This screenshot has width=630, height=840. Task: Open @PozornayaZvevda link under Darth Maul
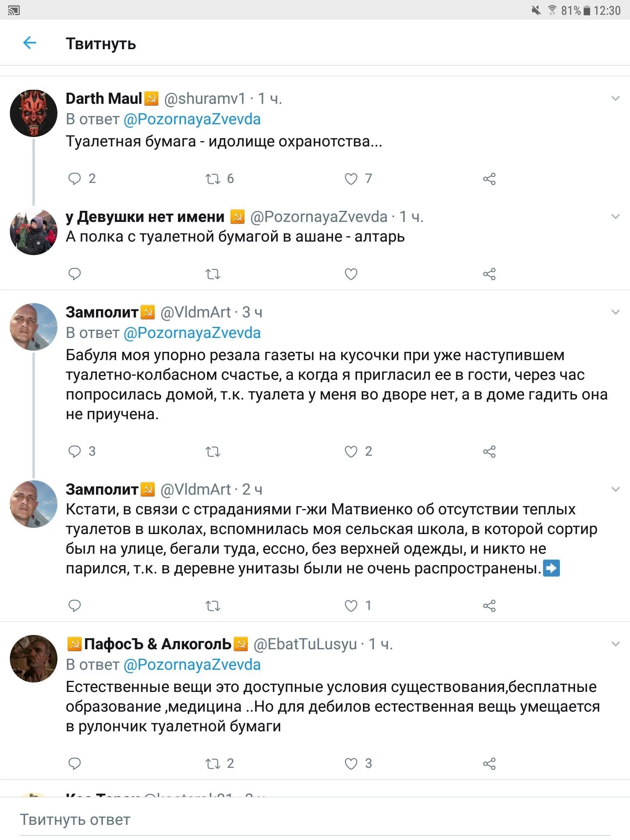[192, 119]
